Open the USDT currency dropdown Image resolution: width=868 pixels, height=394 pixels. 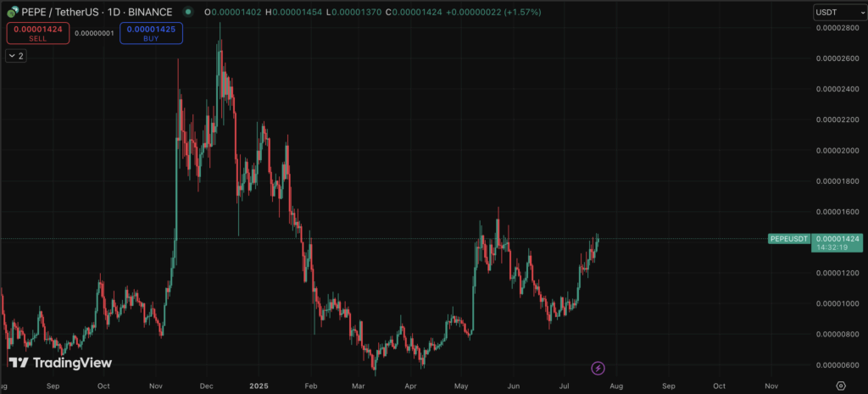point(839,12)
